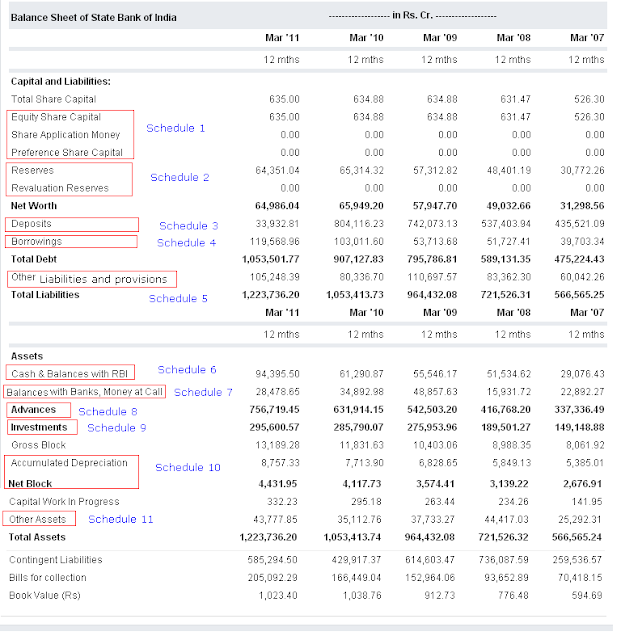This screenshot has height=640, width=621.
Task: Click the Schedule 3 label beside Deposits
Action: (x=189, y=226)
